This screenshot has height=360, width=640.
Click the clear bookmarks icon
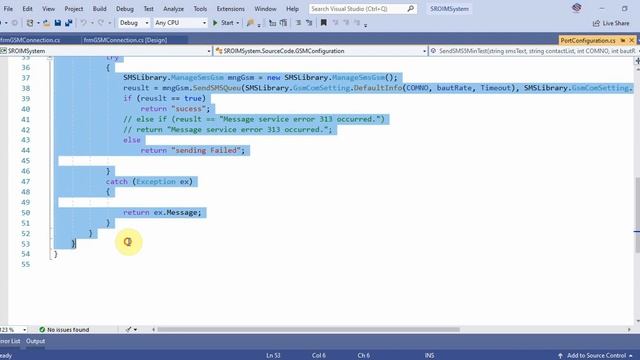[x=357, y=23]
